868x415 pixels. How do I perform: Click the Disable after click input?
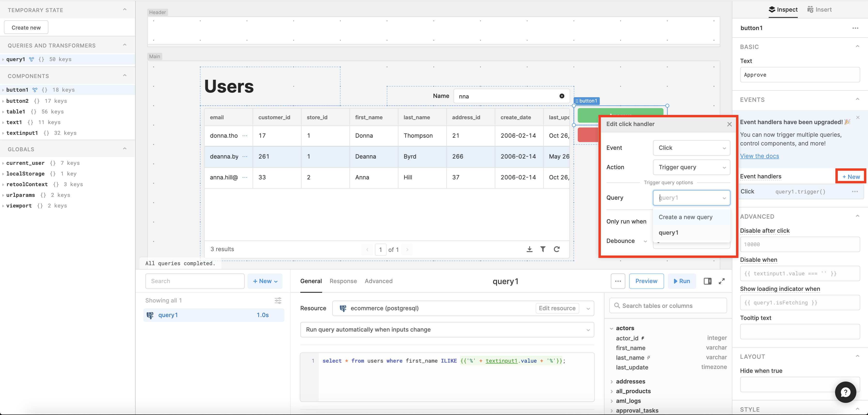coord(800,244)
